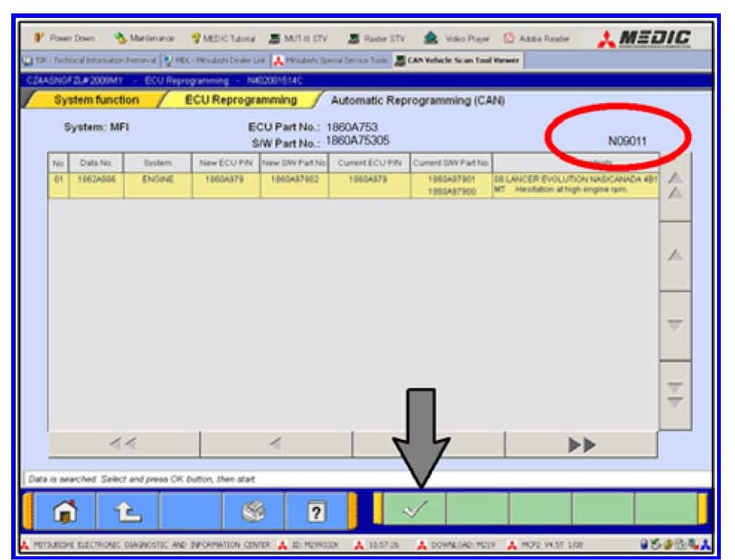
Task: Open help with the question mark button
Action: [316, 512]
